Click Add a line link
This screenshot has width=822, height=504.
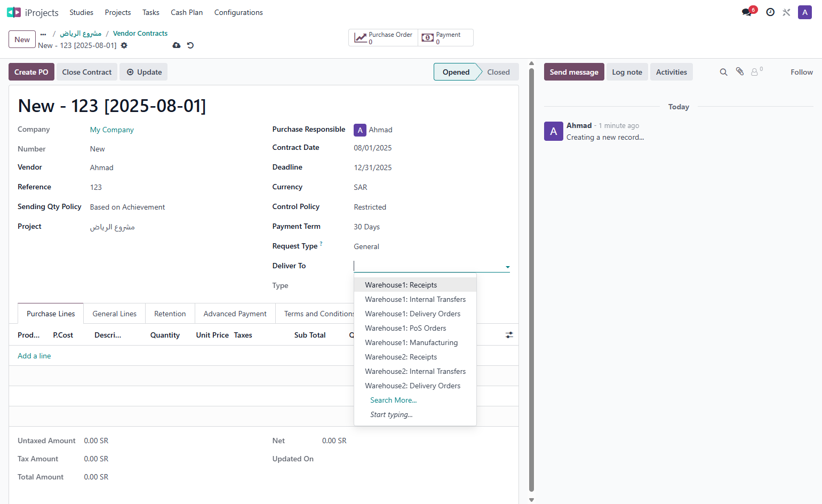(x=35, y=356)
